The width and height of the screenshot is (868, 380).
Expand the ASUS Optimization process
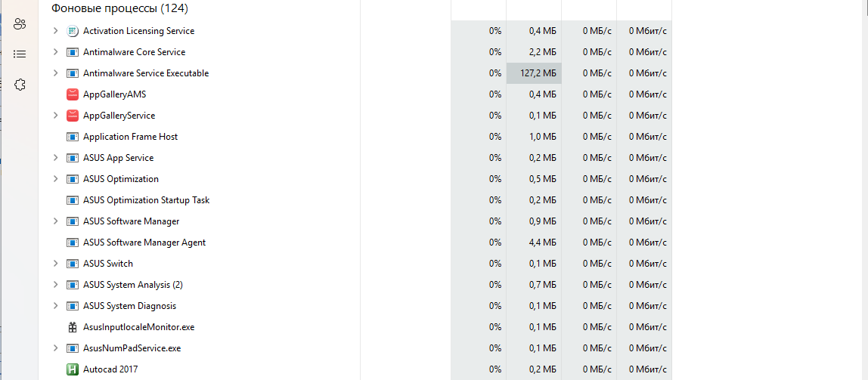[55, 179]
